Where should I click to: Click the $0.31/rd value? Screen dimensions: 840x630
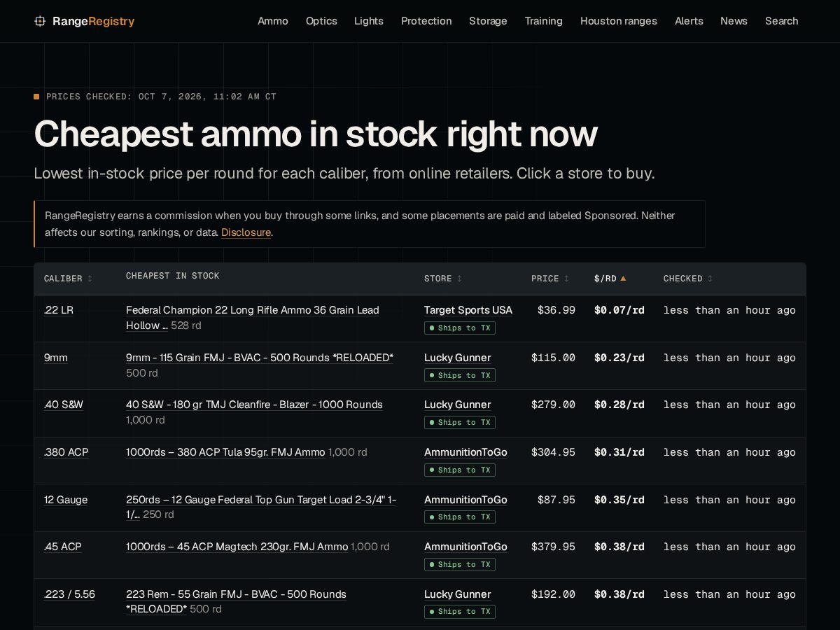(619, 452)
